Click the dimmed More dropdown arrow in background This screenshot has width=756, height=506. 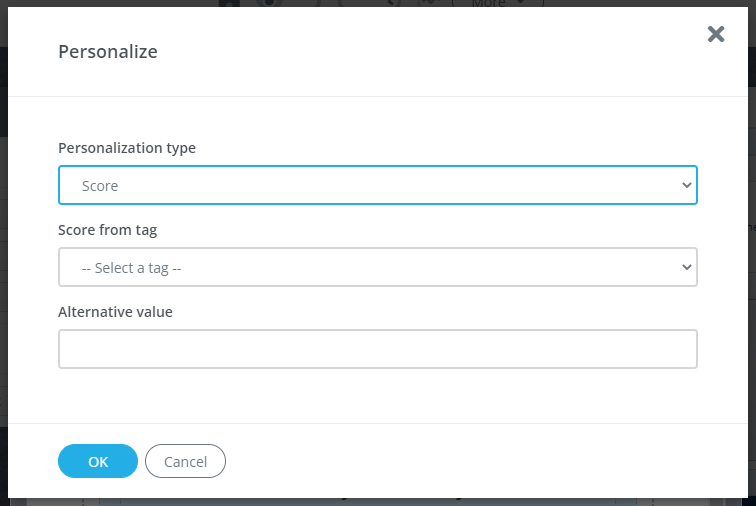(x=520, y=2)
